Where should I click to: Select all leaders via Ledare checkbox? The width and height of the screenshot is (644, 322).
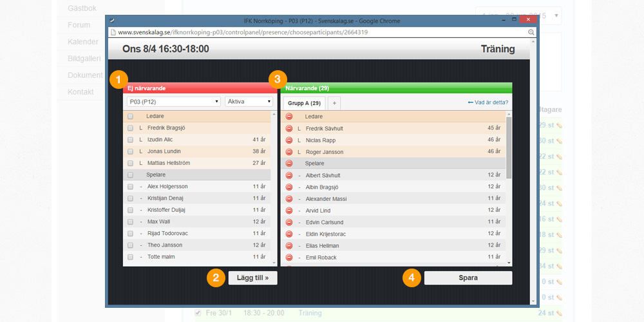130,117
